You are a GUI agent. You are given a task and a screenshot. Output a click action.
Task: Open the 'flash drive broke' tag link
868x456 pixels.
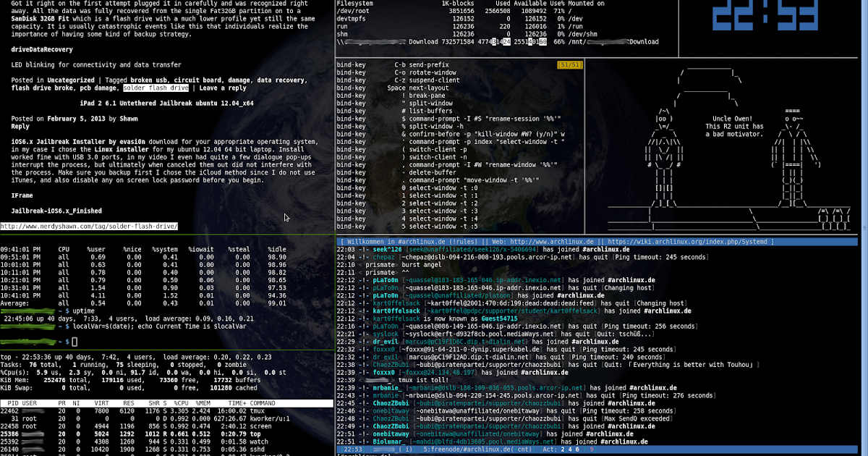coord(42,88)
